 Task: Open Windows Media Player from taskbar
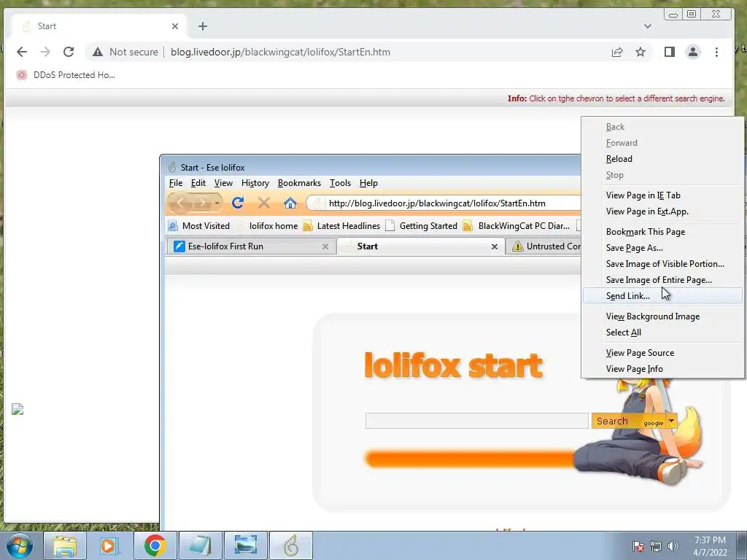click(109, 545)
